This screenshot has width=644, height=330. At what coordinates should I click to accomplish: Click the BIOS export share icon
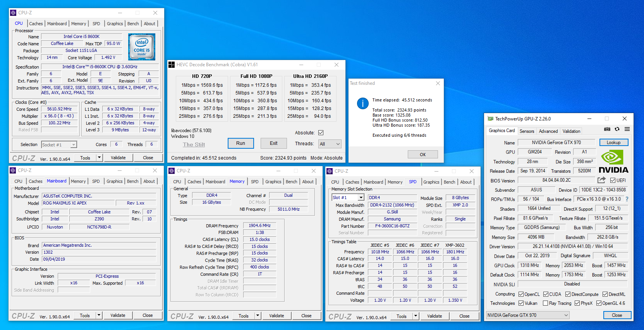point(601,180)
